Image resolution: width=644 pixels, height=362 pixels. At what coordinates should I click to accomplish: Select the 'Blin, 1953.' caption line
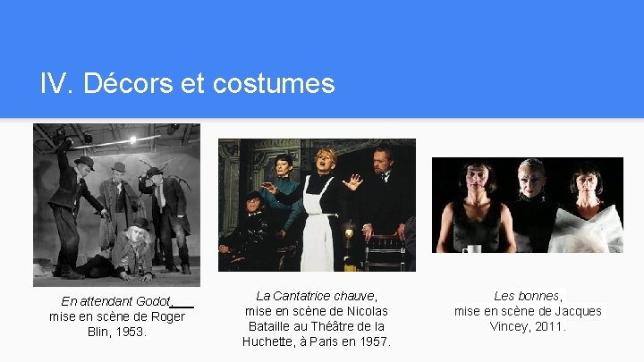[117, 332]
